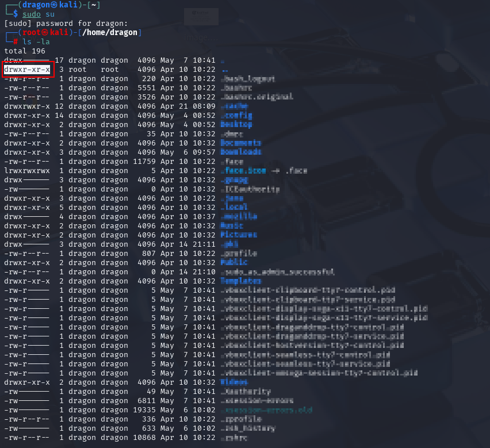Screen dimensions: 490x448
Task: Click the root username in the prompt
Action: point(32,32)
